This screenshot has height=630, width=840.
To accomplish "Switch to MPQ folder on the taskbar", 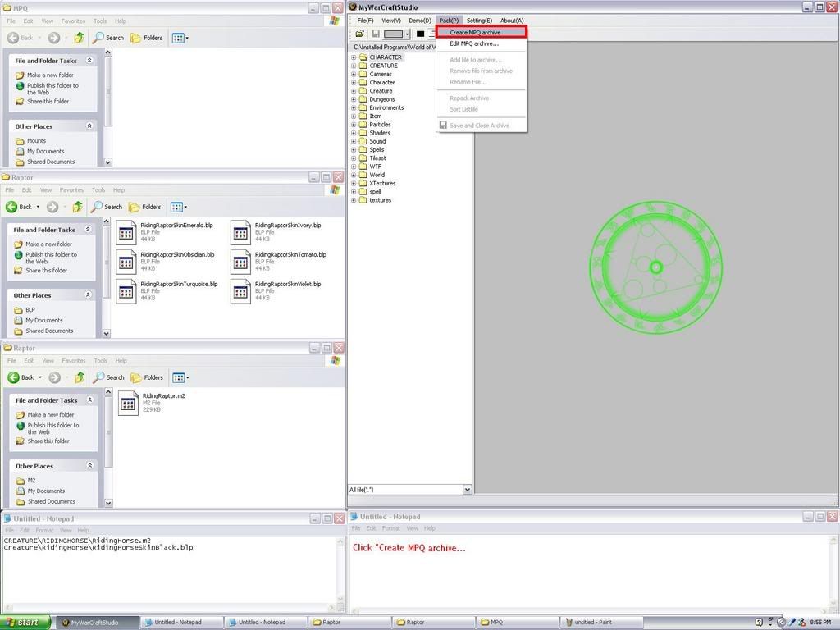I will click(517, 623).
